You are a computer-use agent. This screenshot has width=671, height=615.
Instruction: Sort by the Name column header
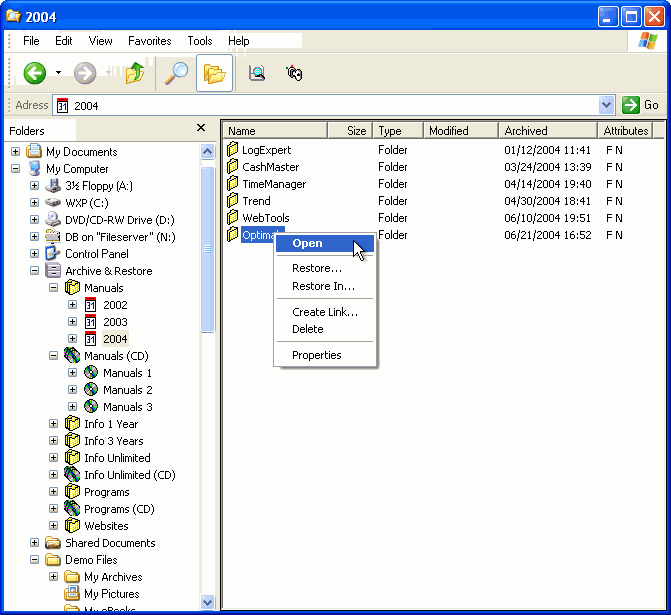(x=275, y=131)
